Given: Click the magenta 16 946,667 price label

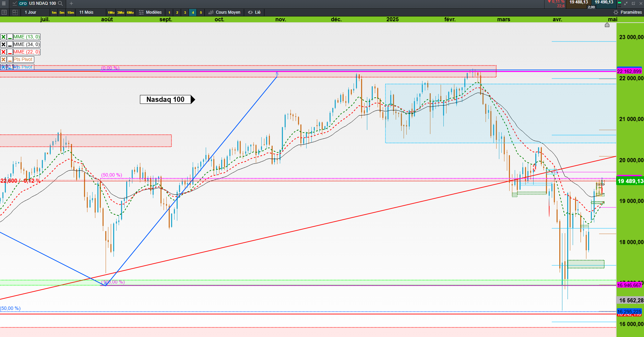Looking at the screenshot, I should tap(629, 285).
